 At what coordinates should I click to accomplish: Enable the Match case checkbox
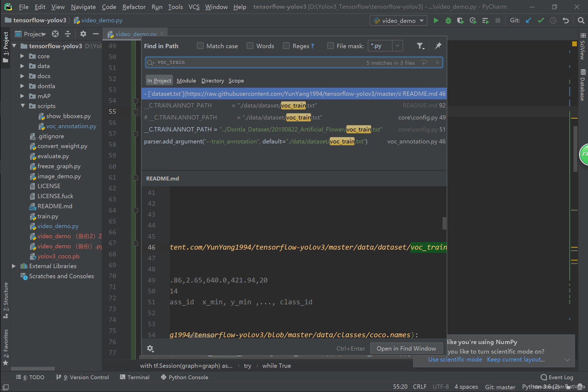point(200,46)
